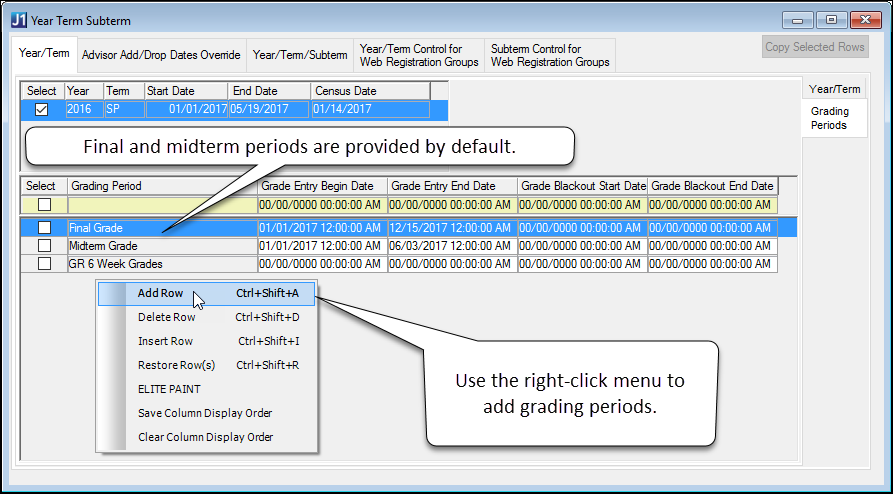Click Midterm Grade entry begin date field
Viewport: 893px width, 494px height.
click(321, 246)
